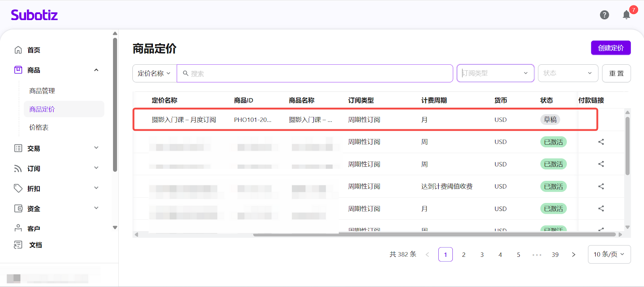Click the 创建定价 button
The height and width of the screenshot is (287, 644).
tap(611, 48)
